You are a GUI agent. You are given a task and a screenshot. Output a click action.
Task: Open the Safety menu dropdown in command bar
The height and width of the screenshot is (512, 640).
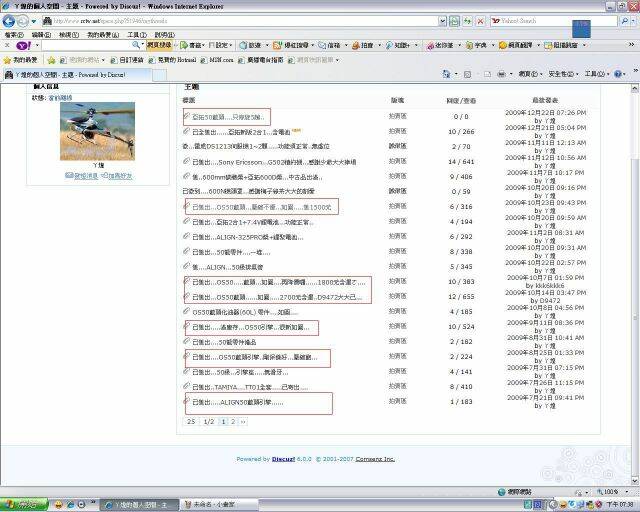tap(563, 74)
